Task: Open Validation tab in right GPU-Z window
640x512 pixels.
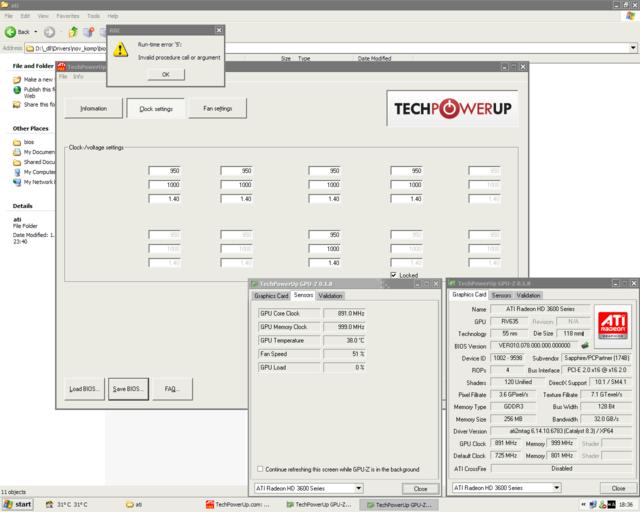Action: coord(528,295)
